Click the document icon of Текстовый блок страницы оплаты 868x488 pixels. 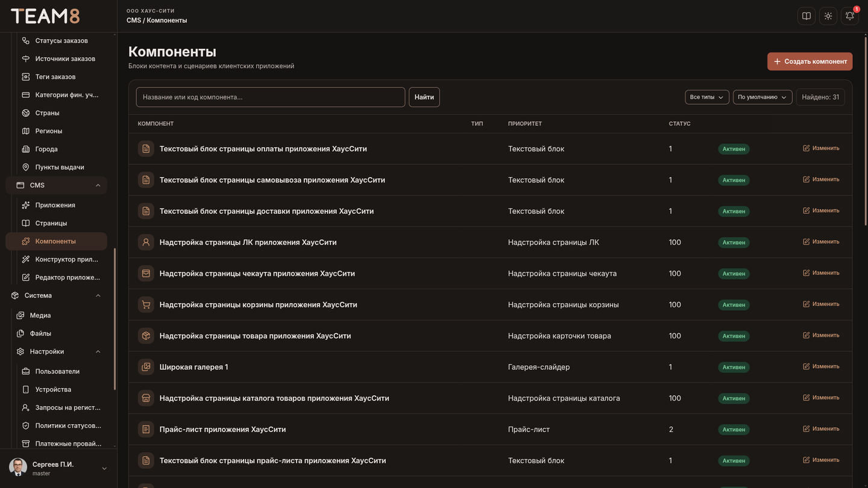[146, 149]
